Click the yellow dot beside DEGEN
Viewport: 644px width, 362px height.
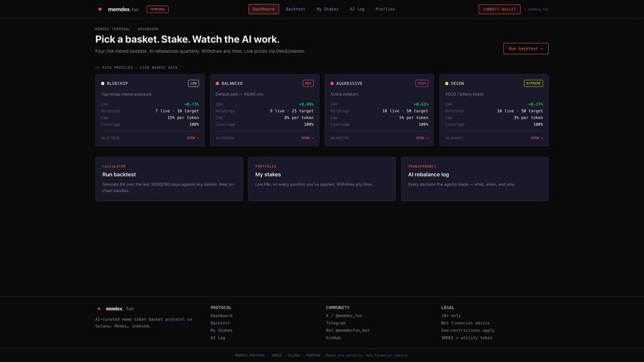pos(447,84)
